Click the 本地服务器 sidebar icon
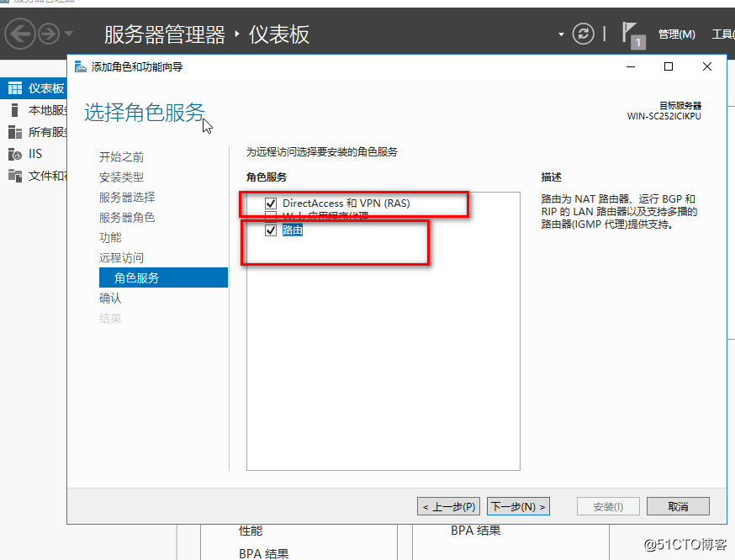 tap(14, 110)
